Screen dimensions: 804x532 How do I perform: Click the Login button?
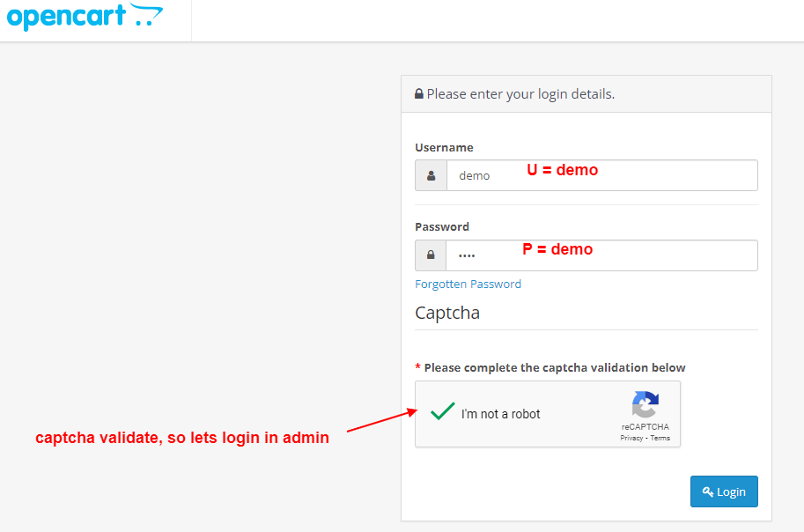pos(724,491)
